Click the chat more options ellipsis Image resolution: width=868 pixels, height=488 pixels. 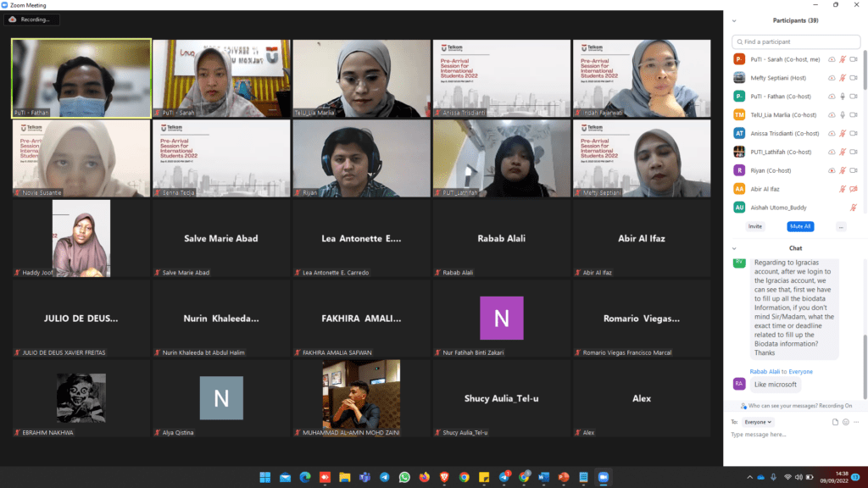855,421
